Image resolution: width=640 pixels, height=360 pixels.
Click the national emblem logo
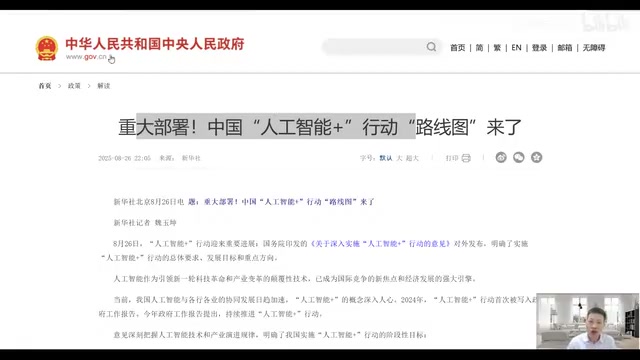coord(47,48)
